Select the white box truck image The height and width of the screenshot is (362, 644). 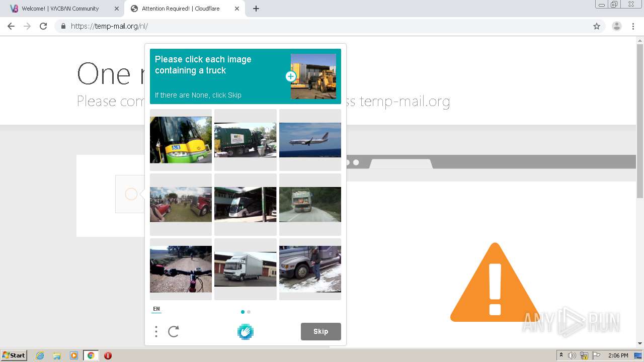coord(245,269)
